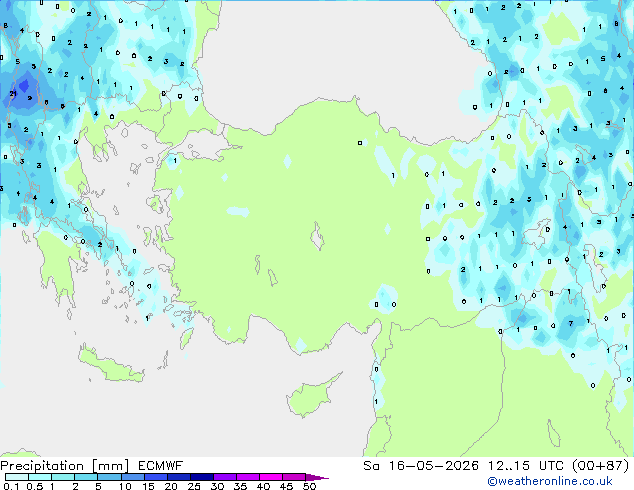Viewport: 634px width, 490px height.
Task: Click the 0.1 mm lightest legend swatch
Action: tap(17, 477)
